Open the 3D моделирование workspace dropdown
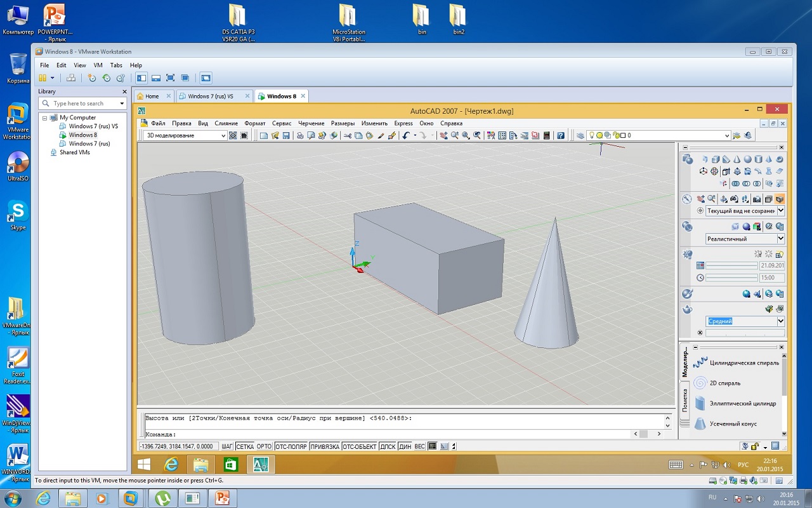This screenshot has height=508, width=812. click(223, 135)
